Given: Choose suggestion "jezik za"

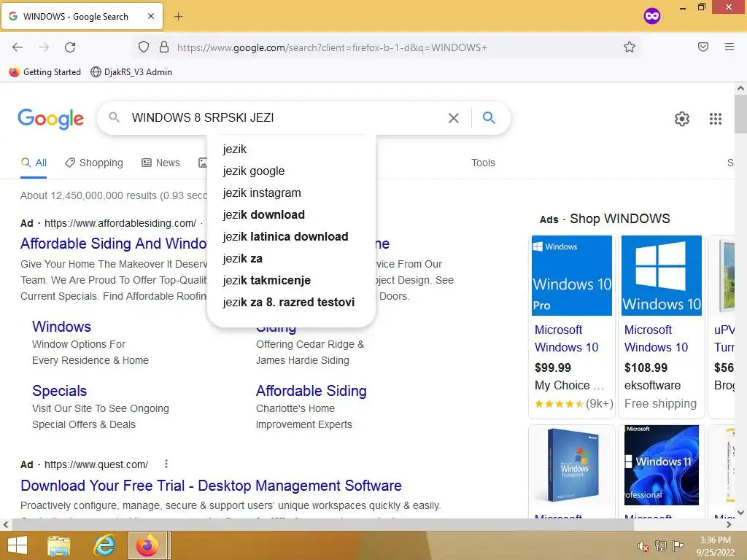Looking at the screenshot, I should (x=291, y=259).
